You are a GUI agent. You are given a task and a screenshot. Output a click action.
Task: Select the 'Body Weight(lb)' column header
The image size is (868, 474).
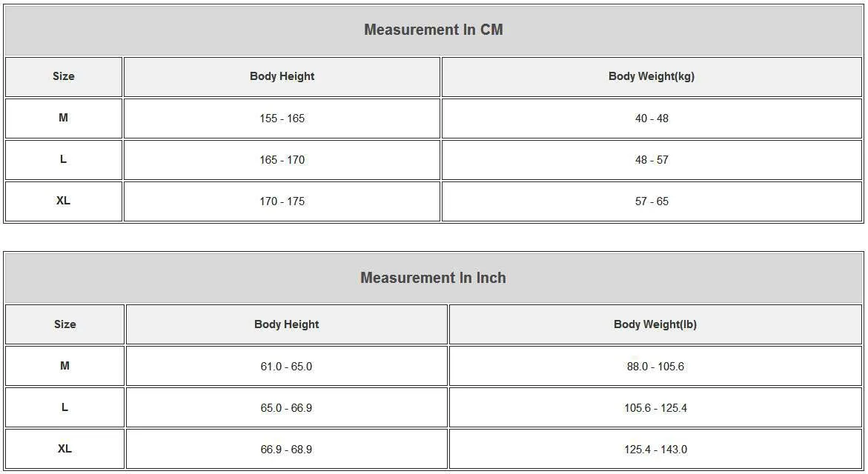coord(655,324)
